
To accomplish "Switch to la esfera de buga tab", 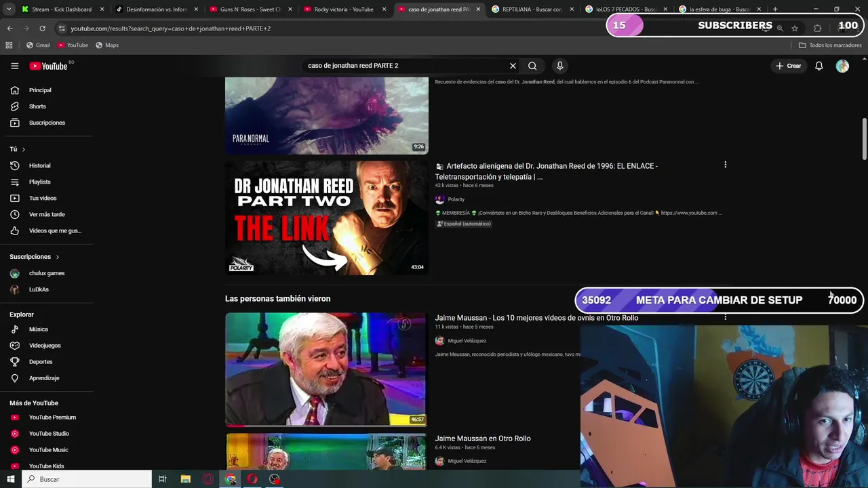I will coord(719,9).
